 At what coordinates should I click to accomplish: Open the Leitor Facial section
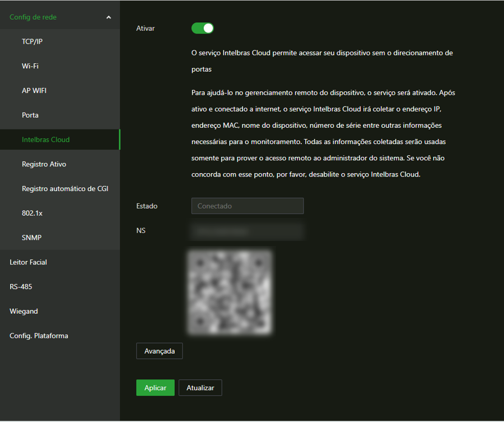click(x=29, y=262)
